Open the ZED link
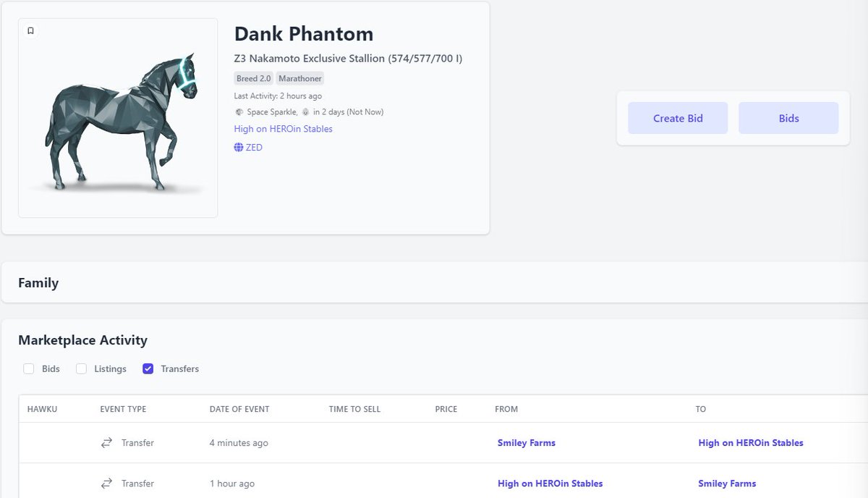Screen dimensions: 868x498 [254, 147]
